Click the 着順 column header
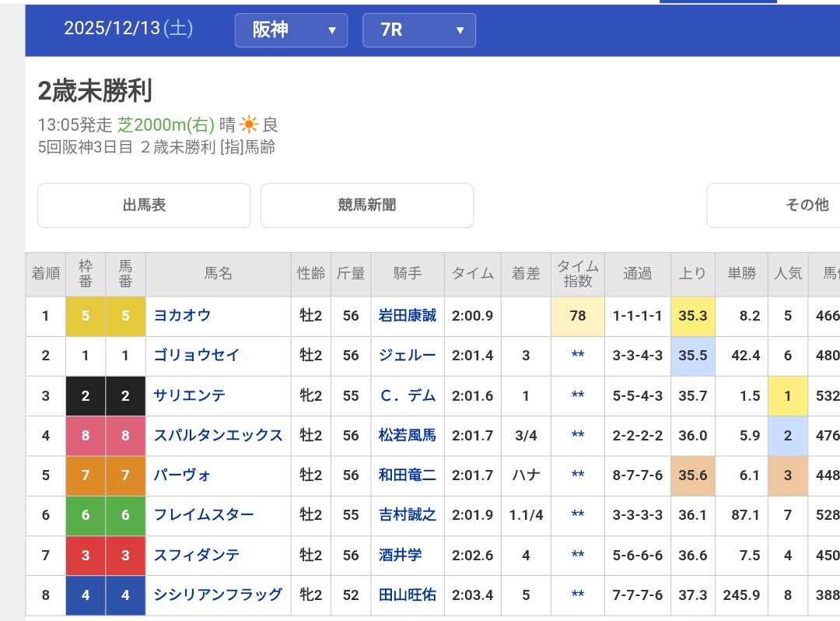 46,274
